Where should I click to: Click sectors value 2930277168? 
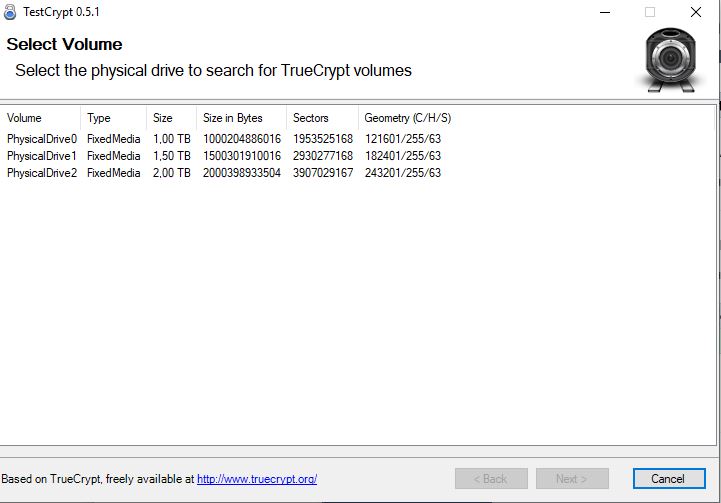[x=323, y=156]
